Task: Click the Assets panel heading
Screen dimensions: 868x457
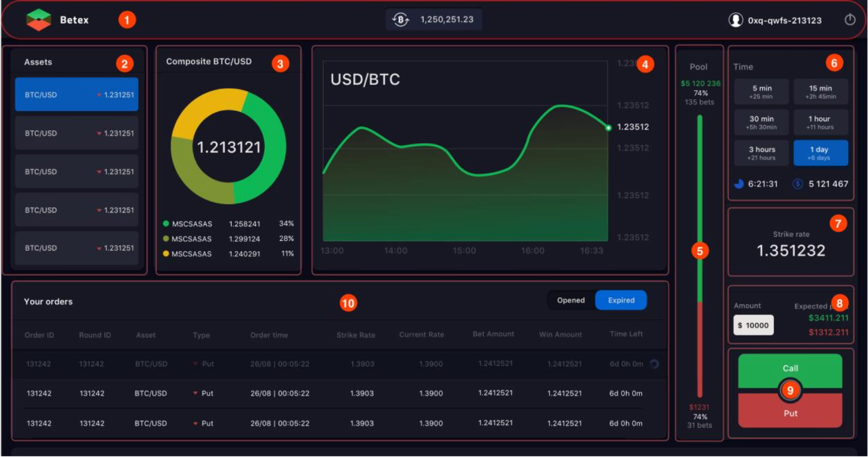Action: coord(38,62)
